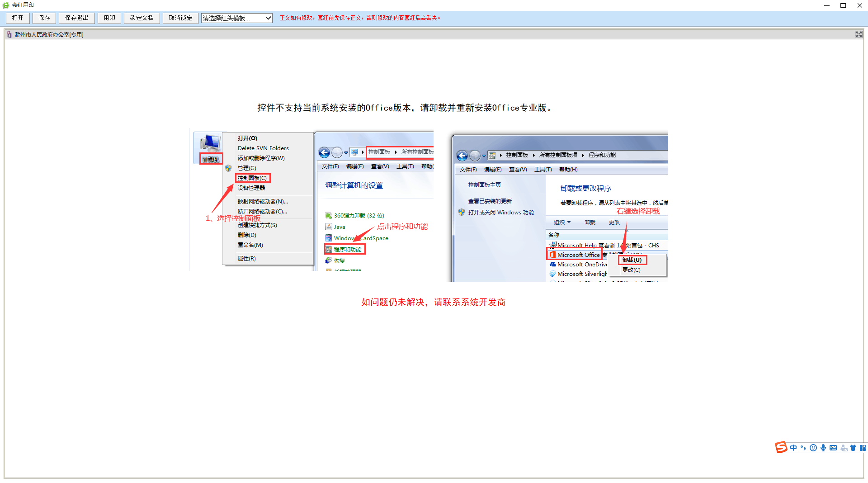The width and height of the screenshot is (868, 483).
Task: Click Microsoft Office row in the instruction image
Action: point(574,255)
